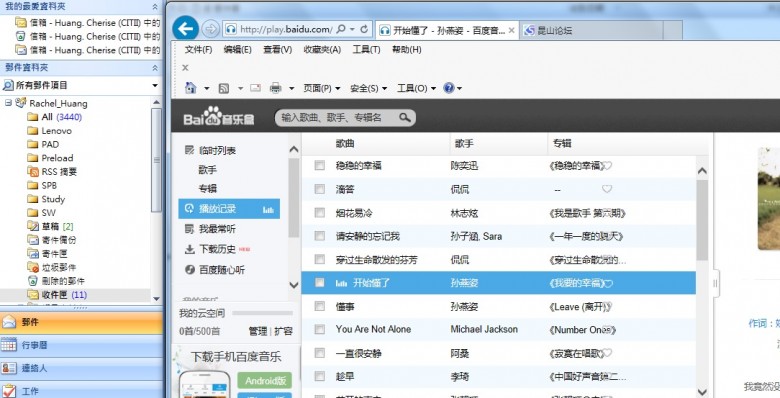Click the blue help question mark icon
The image size is (780, 398).
449,88
